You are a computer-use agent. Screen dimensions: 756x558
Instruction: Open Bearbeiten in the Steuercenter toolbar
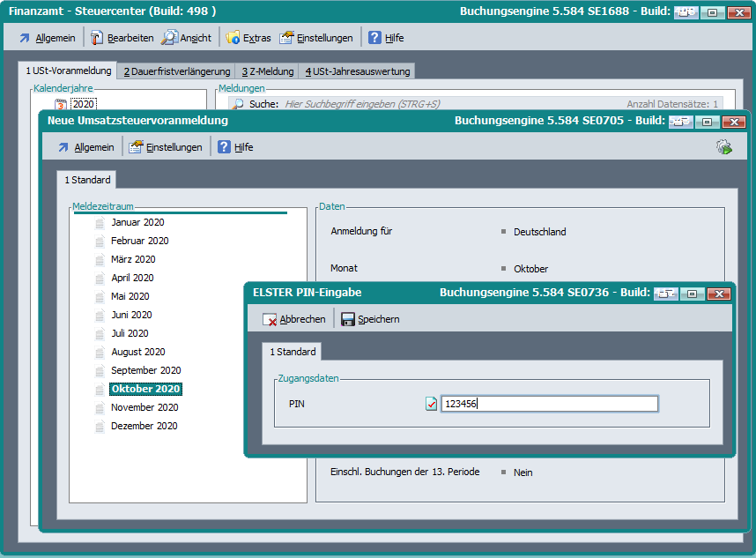122,38
